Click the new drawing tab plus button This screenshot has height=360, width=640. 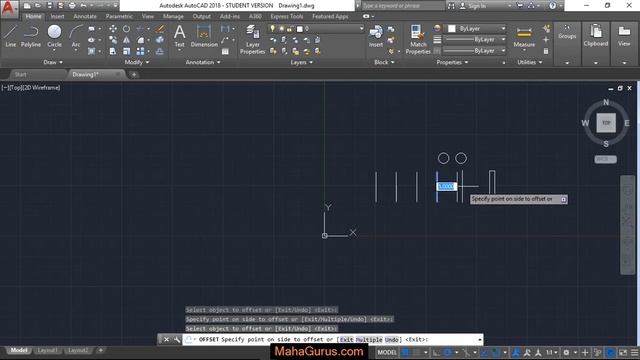tap(134, 74)
